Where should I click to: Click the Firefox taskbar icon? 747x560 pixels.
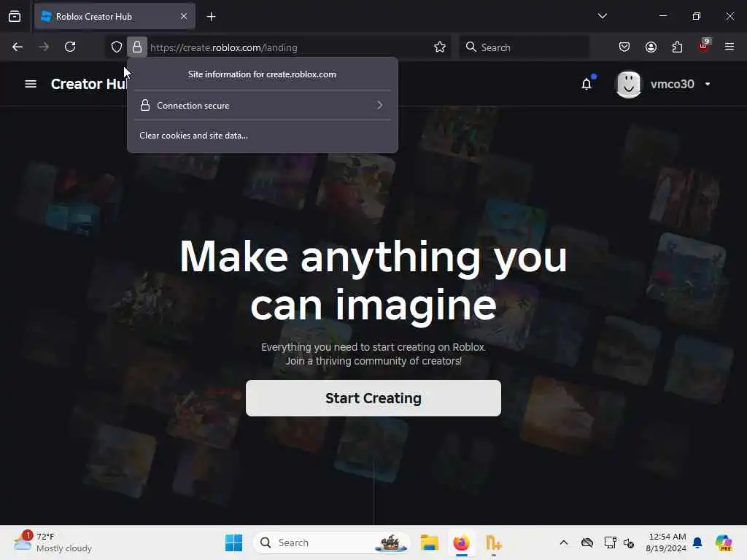click(461, 542)
